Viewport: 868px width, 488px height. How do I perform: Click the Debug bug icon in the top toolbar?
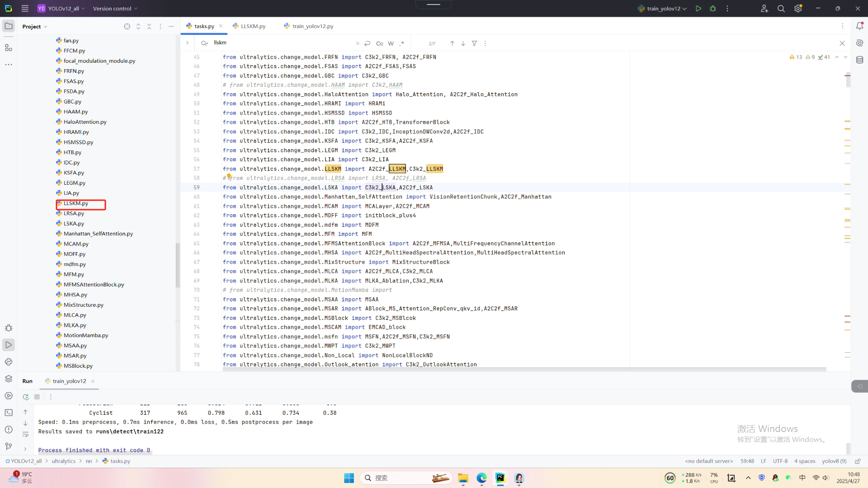(x=713, y=9)
